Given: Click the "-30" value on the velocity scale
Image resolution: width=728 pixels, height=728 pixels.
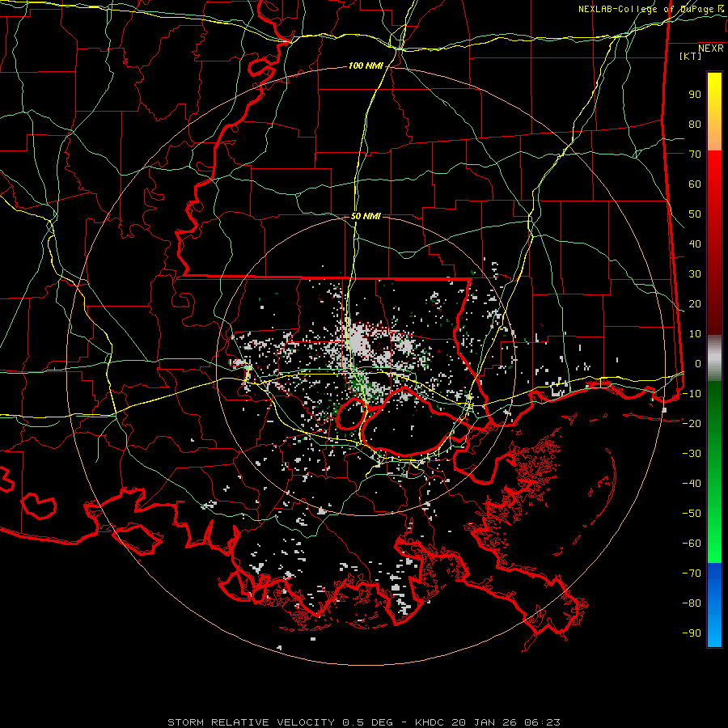Looking at the screenshot, I should 692,454.
